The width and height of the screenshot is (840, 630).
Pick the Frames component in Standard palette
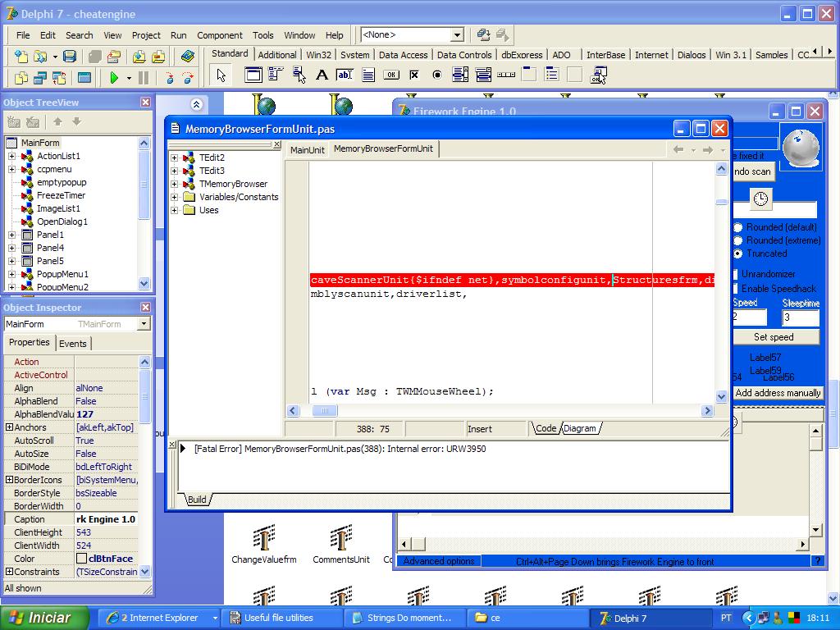(253, 75)
